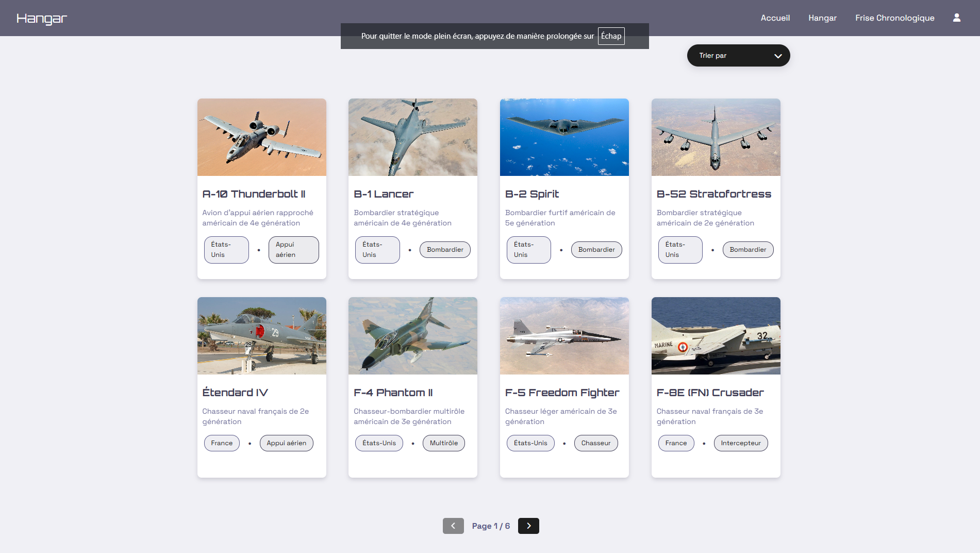980x553 pixels.
Task: Open the B-2 Spirit image
Action: 564,137
